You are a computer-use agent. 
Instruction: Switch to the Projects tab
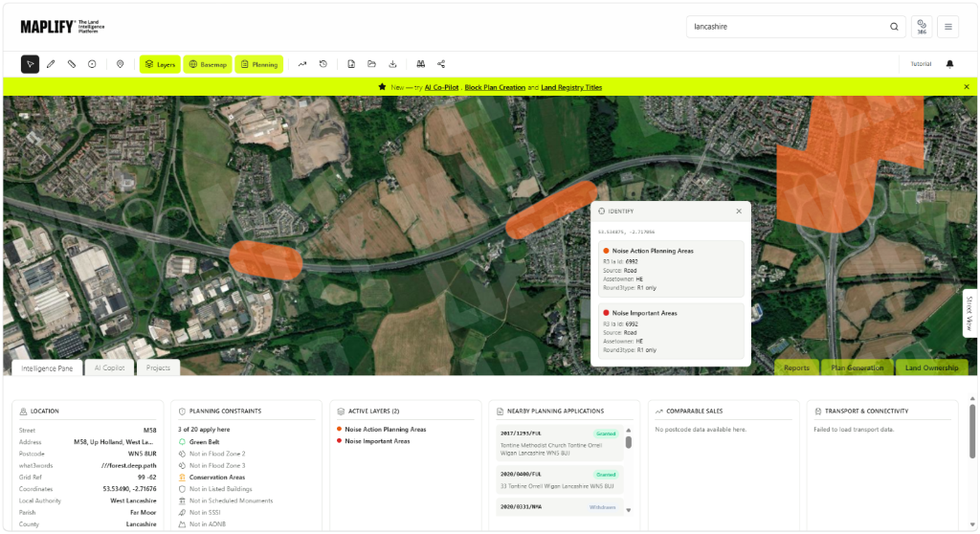[158, 367]
